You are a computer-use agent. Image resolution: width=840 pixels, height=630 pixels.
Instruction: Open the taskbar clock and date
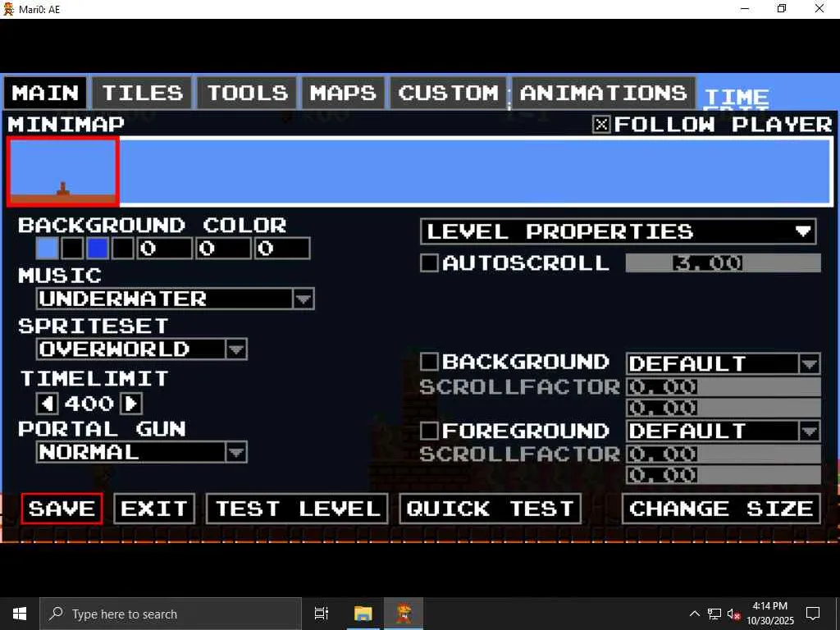point(769,614)
